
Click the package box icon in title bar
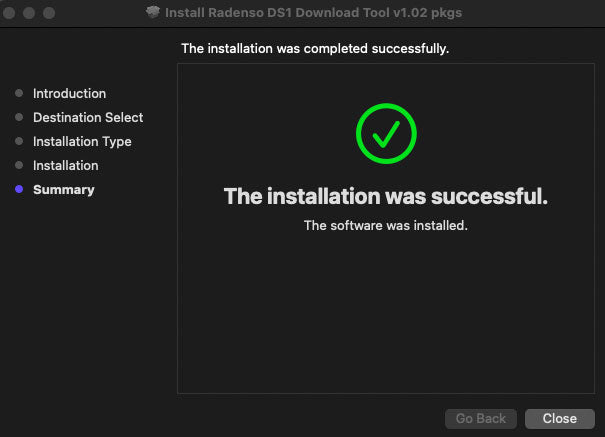pos(153,12)
